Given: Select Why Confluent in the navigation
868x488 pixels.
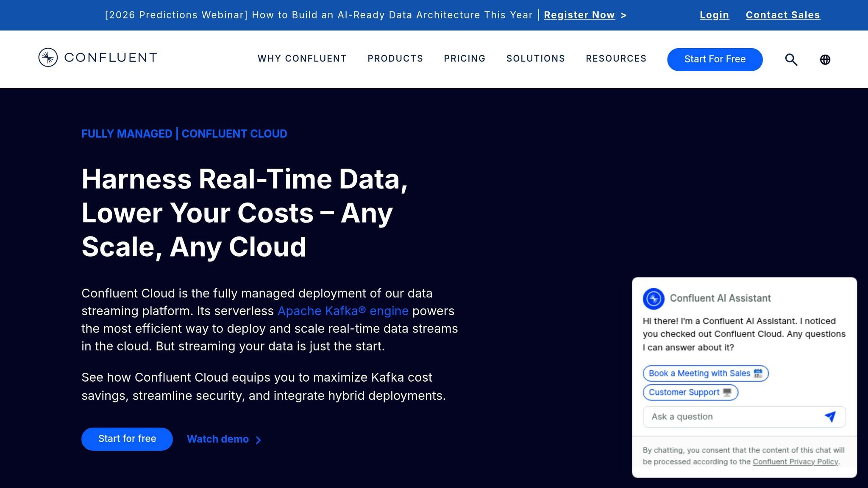Looking at the screenshot, I should 301,59.
